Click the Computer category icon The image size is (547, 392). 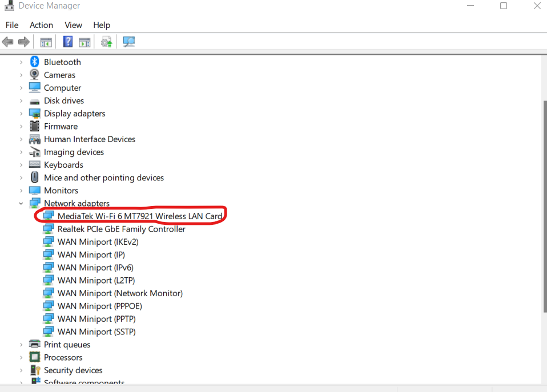(x=34, y=87)
